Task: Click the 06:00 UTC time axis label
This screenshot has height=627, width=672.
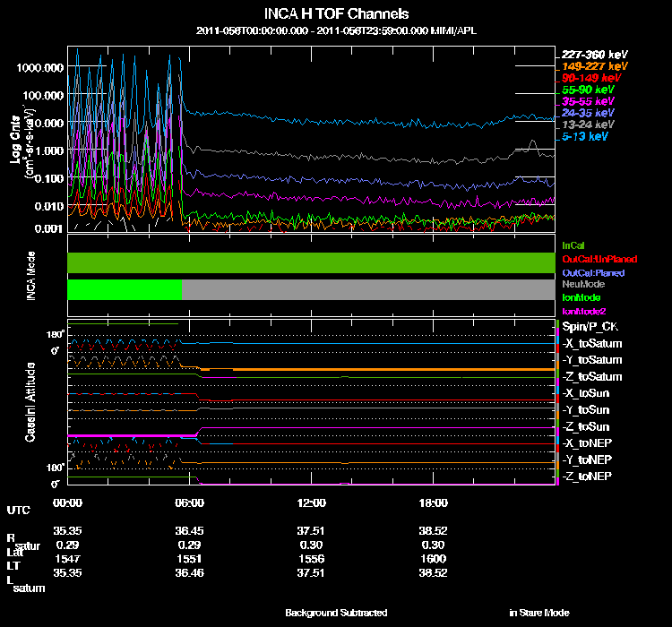Action: pyautogui.click(x=190, y=502)
